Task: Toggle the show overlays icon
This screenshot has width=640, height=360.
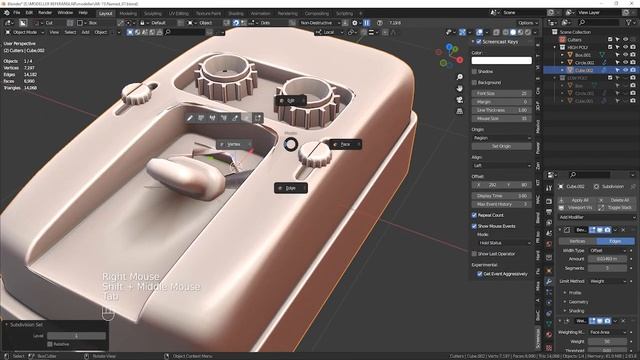Action: click(x=480, y=32)
